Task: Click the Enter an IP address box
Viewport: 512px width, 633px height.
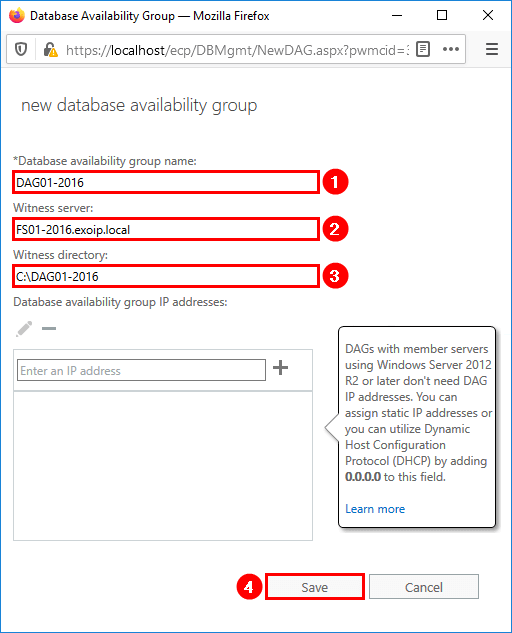Action: [141, 370]
